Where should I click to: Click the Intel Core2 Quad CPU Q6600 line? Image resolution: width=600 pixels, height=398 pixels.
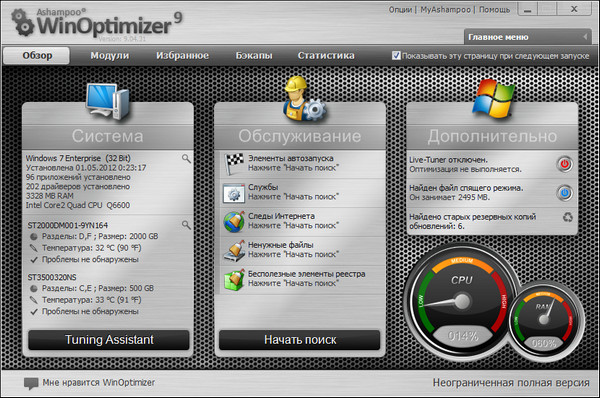[78, 205]
